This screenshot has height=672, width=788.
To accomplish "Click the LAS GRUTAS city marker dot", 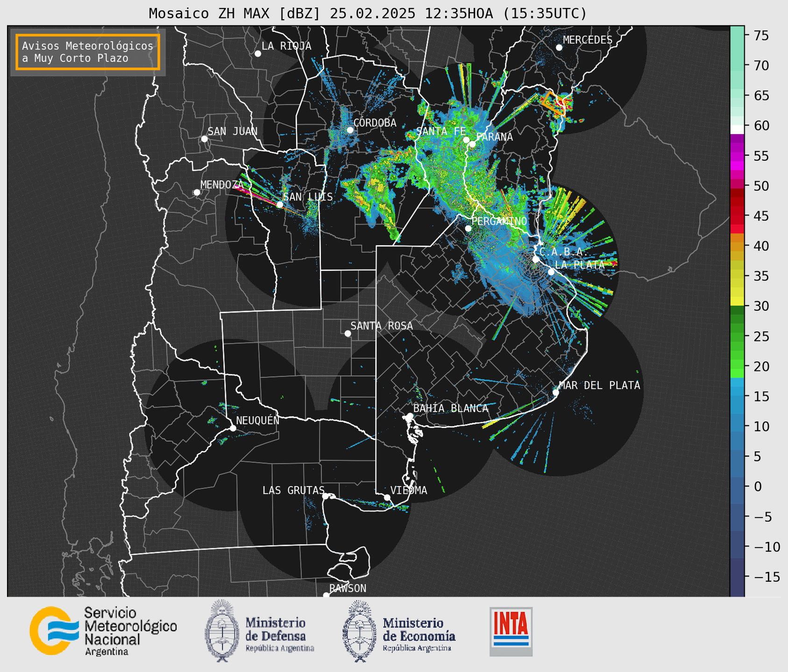I will click(326, 496).
